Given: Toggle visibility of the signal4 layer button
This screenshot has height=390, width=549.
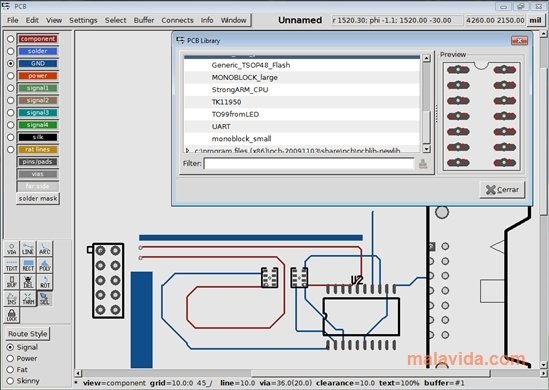Looking at the screenshot, I should click(x=38, y=125).
